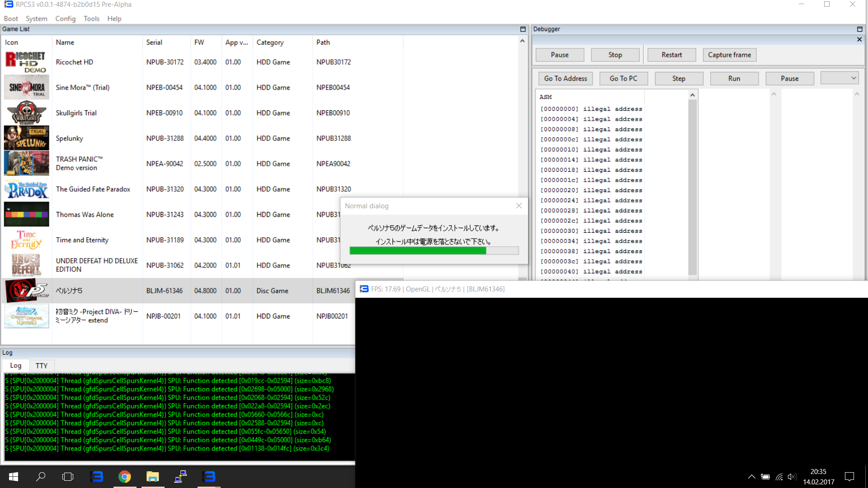Select the Spelunky name cell
The image size is (868, 488).
(x=70, y=138)
